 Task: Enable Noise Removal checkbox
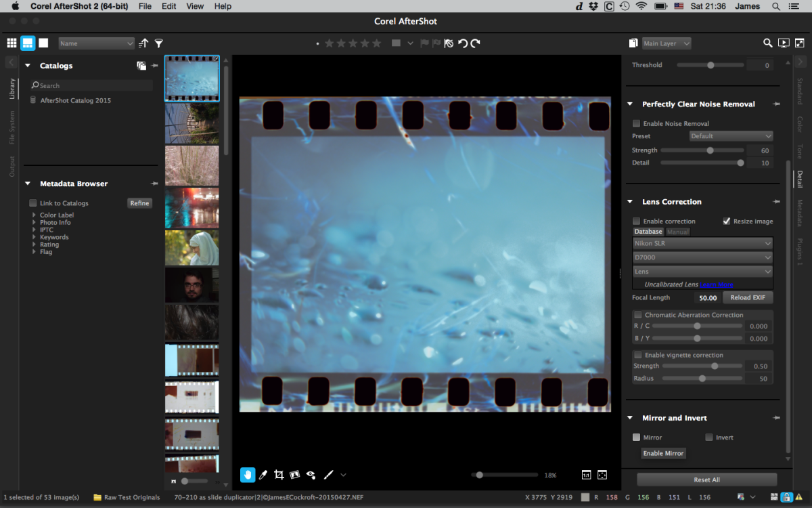click(637, 124)
